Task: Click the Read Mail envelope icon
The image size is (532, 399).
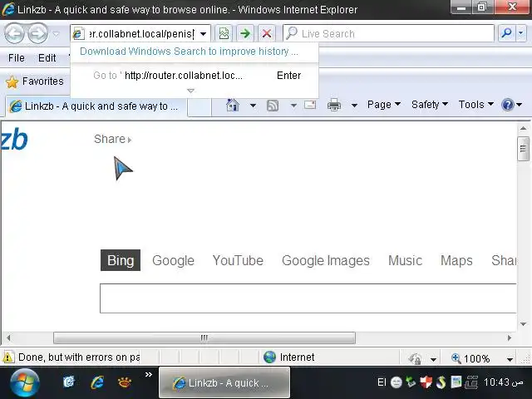Action: [310, 105]
